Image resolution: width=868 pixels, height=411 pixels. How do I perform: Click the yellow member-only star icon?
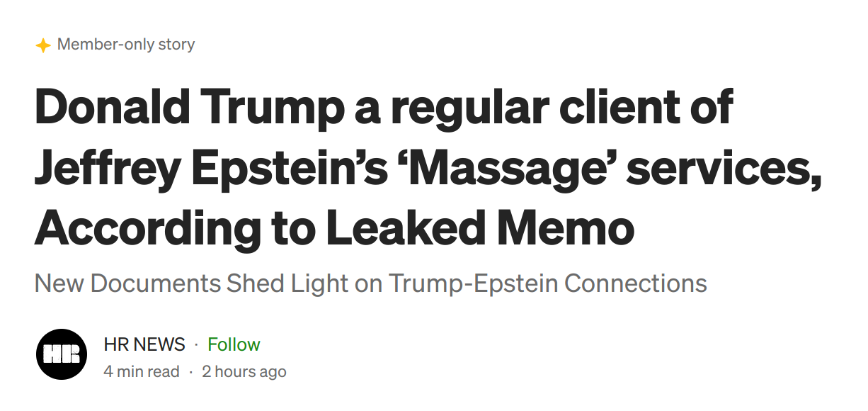pyautogui.click(x=43, y=45)
